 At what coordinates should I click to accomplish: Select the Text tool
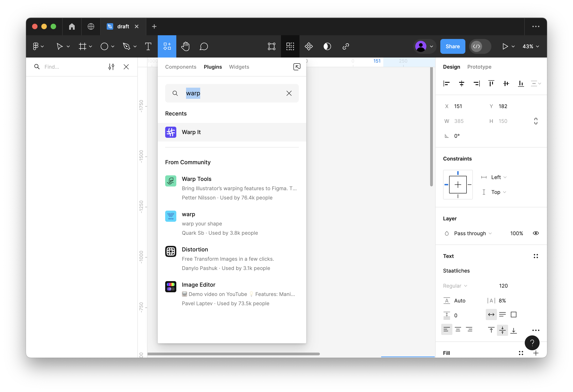pos(148,46)
